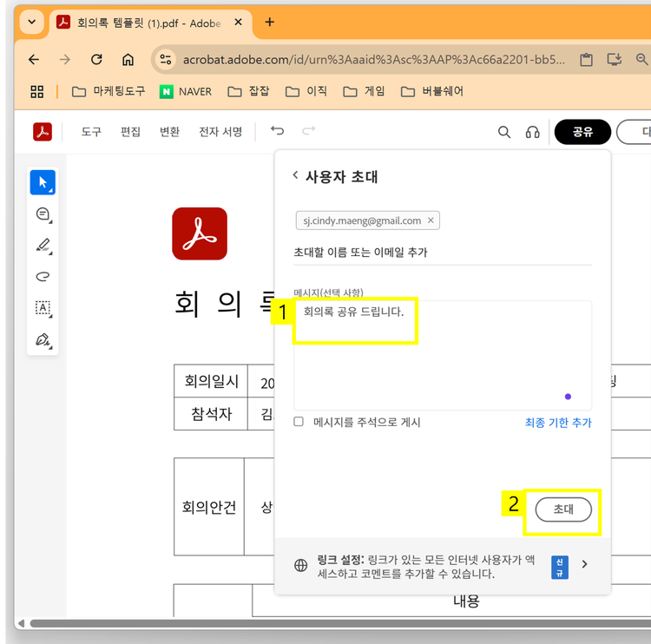Click the globe icon beside 링크 설정

(x=300, y=565)
